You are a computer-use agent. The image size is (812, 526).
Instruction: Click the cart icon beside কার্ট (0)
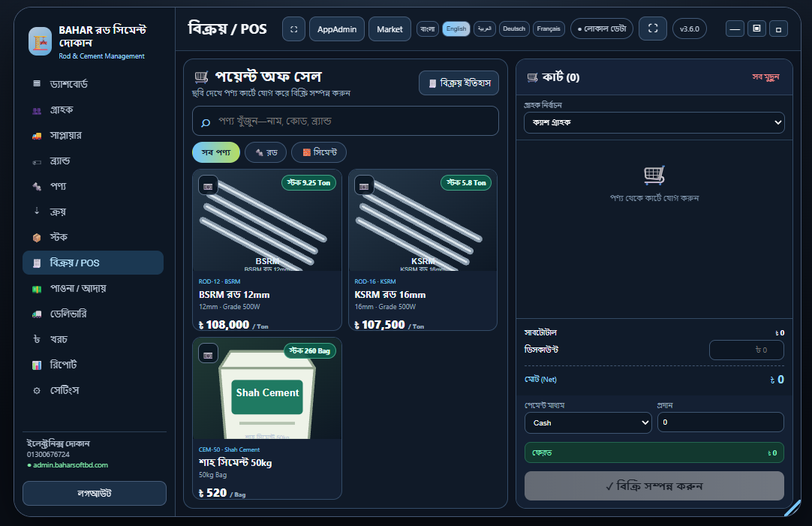tap(532, 77)
